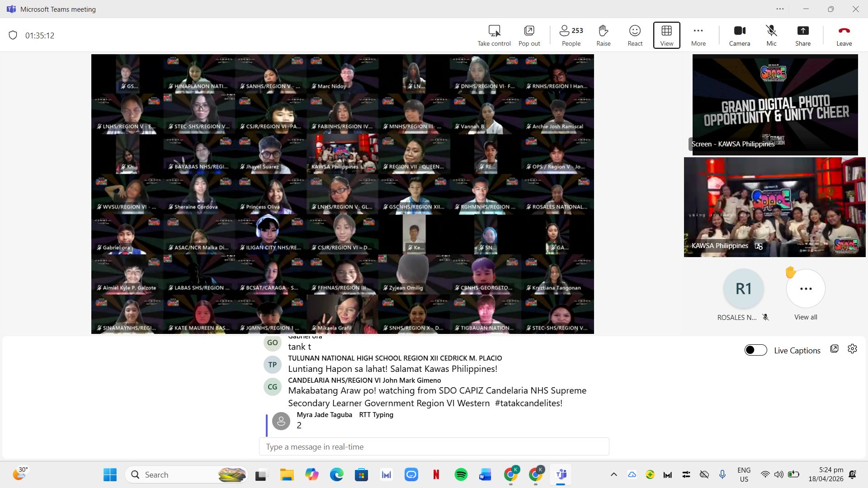
Task: Open the More actions menu in meeting toolbar
Action: coord(698,35)
